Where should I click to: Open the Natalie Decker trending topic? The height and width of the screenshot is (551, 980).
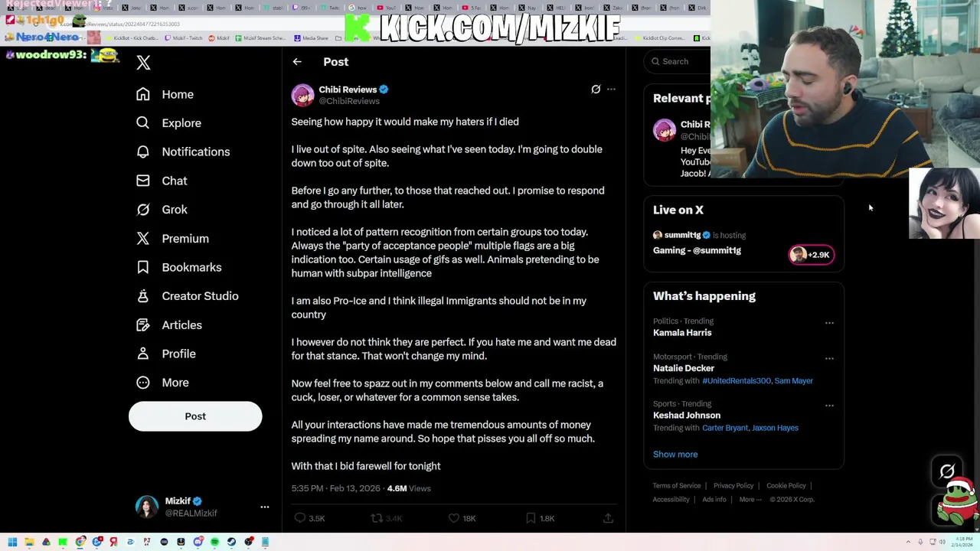[684, 368]
